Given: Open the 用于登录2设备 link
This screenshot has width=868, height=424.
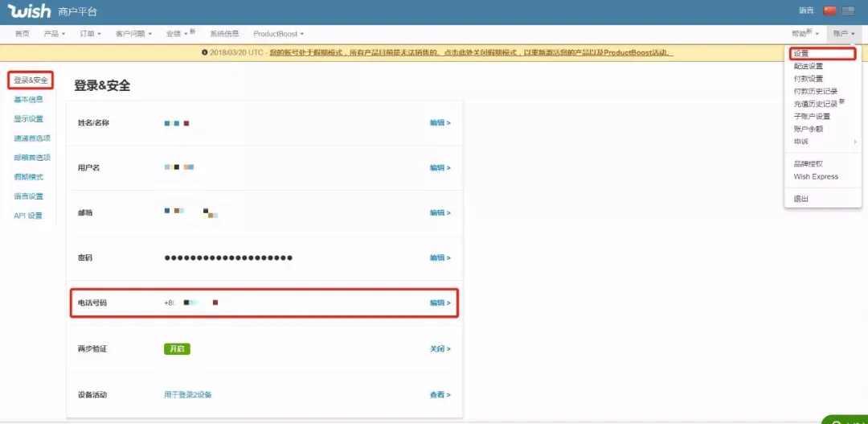Looking at the screenshot, I should click(187, 395).
